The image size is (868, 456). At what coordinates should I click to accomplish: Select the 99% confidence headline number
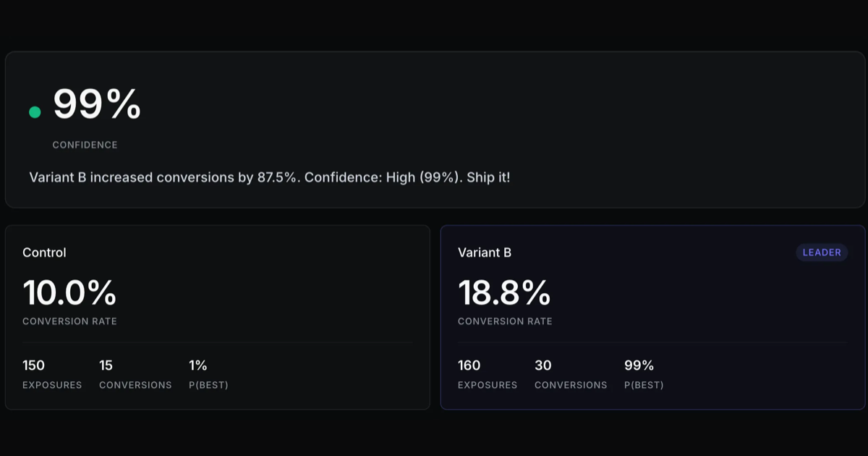click(x=97, y=104)
